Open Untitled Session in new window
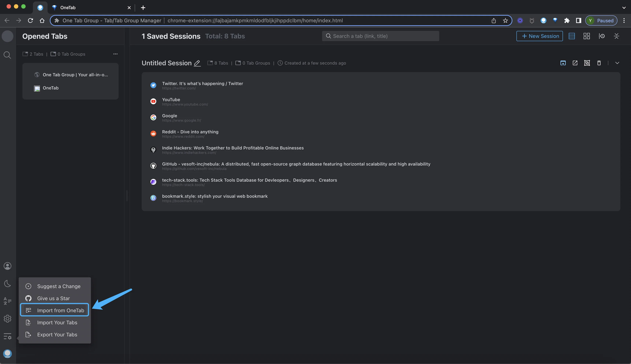This screenshot has height=364, width=631. point(575,63)
